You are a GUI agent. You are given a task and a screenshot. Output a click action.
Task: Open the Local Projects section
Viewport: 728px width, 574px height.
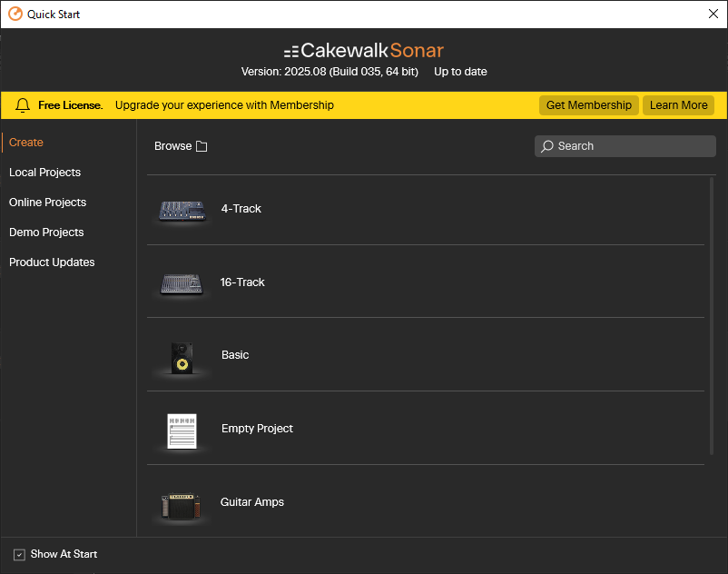click(x=45, y=173)
